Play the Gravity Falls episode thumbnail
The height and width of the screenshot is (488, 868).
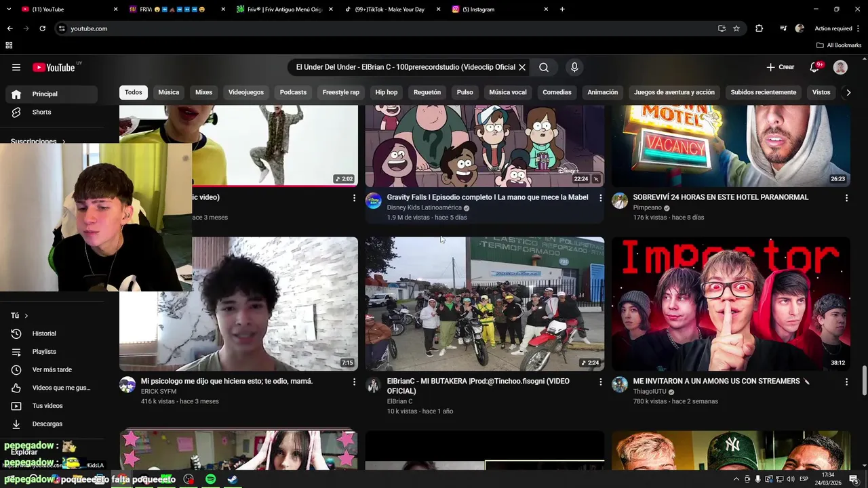click(x=485, y=145)
